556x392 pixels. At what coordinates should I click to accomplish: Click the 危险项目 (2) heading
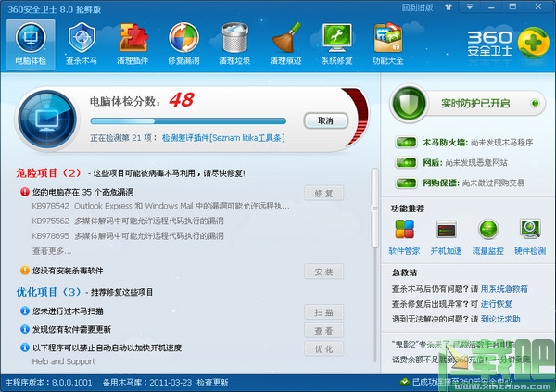tap(48, 173)
